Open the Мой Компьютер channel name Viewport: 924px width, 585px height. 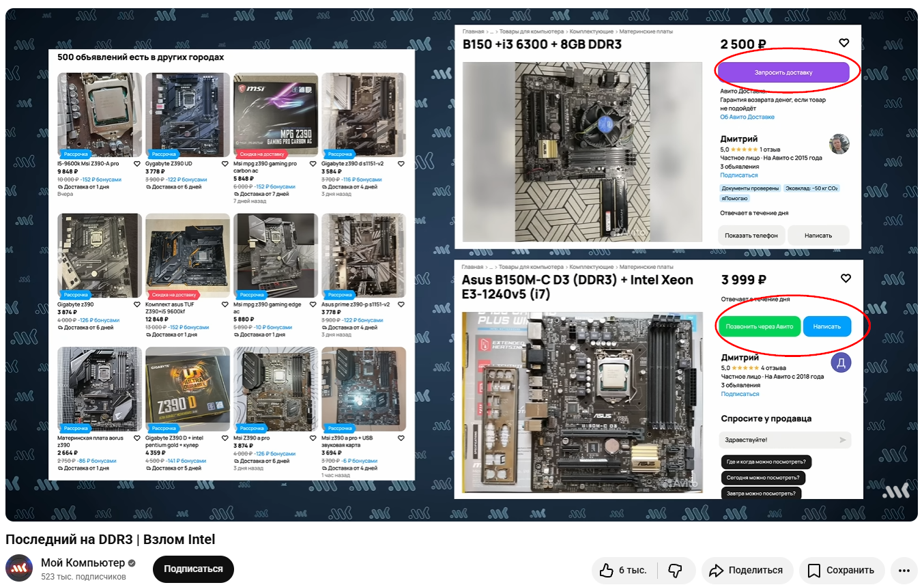[x=83, y=563]
